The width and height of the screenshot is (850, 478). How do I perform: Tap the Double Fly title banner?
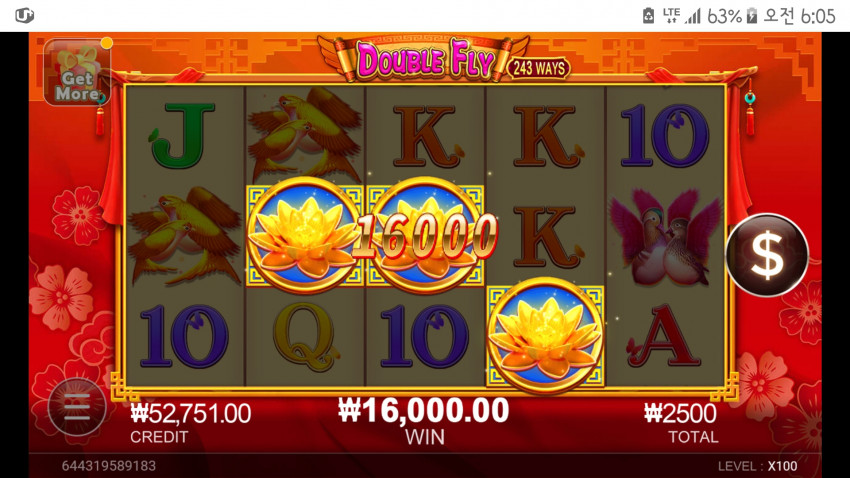point(424,59)
